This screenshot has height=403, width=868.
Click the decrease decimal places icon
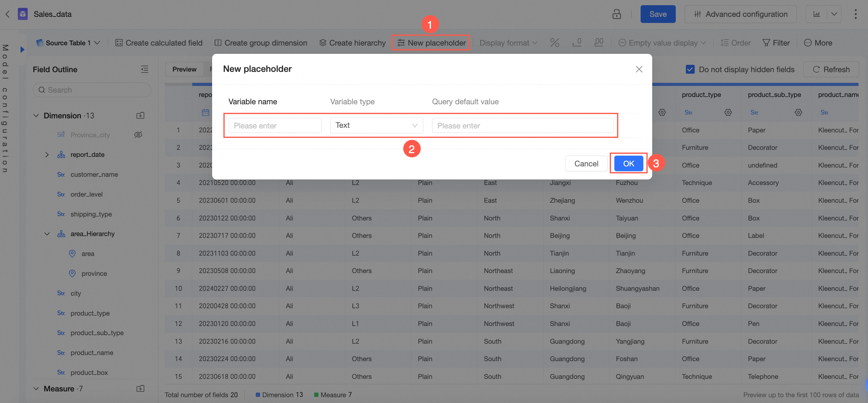pos(576,43)
